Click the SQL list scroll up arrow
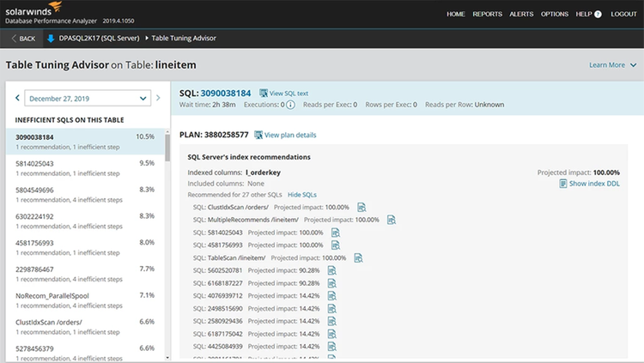The width and height of the screenshot is (644, 363). click(x=167, y=131)
